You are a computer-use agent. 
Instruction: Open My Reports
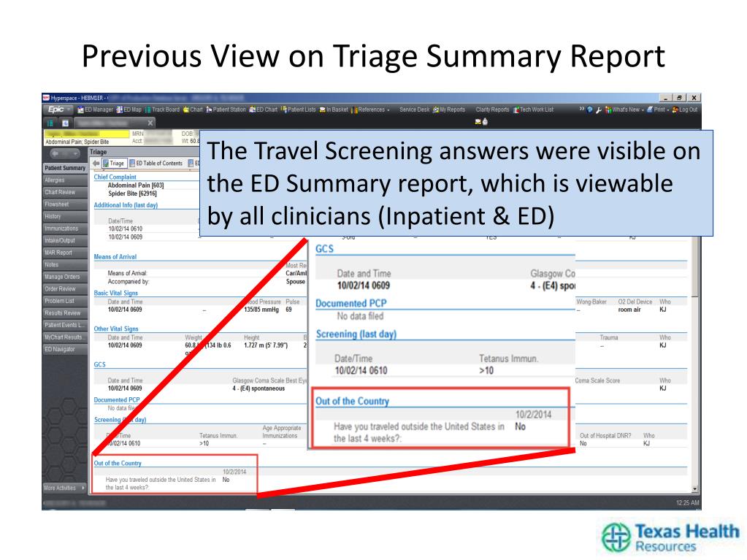tap(449, 110)
